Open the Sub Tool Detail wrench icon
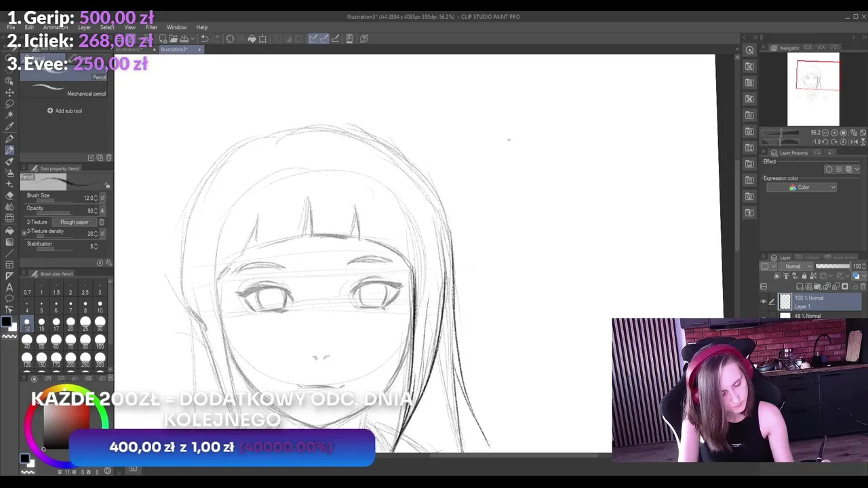 [x=108, y=262]
